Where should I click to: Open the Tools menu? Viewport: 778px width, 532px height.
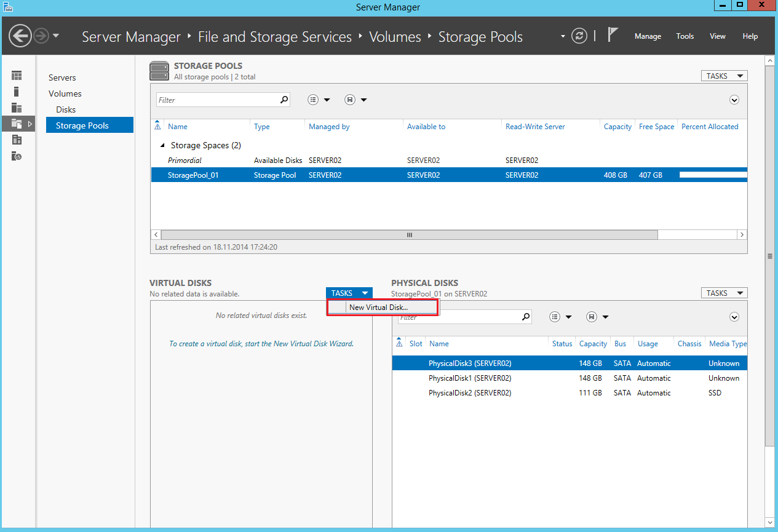coord(685,36)
